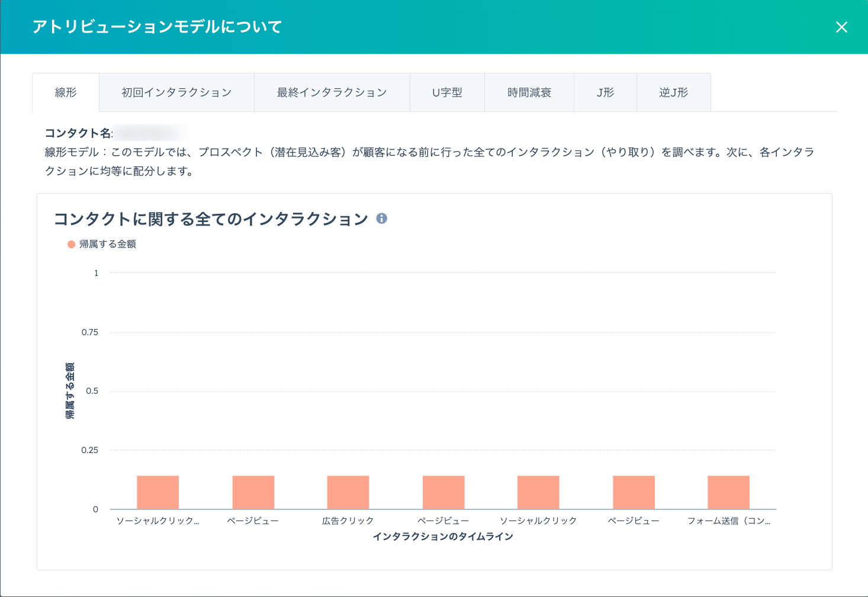
Task: Click the fifth bar labeled ソーシャルクリック
Action: click(538, 492)
